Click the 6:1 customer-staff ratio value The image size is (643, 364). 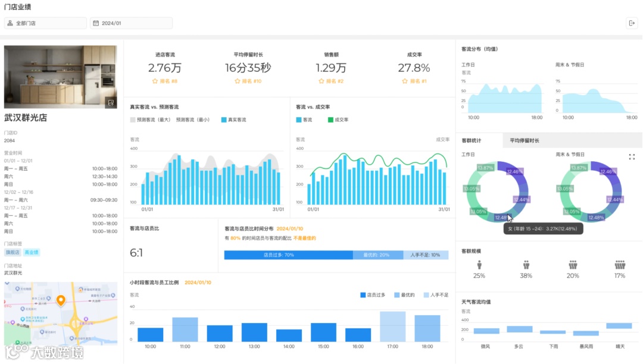click(x=136, y=253)
